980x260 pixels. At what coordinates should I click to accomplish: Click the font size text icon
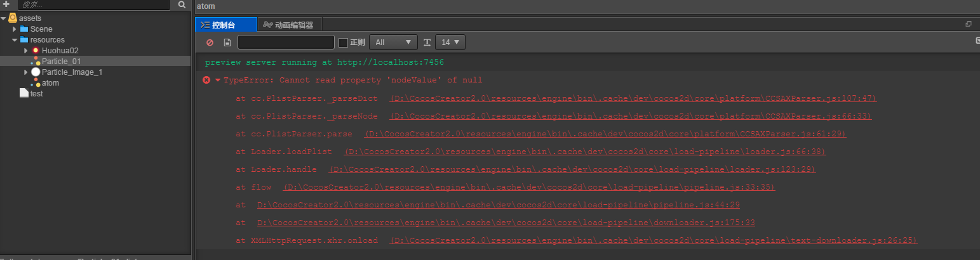point(427,42)
